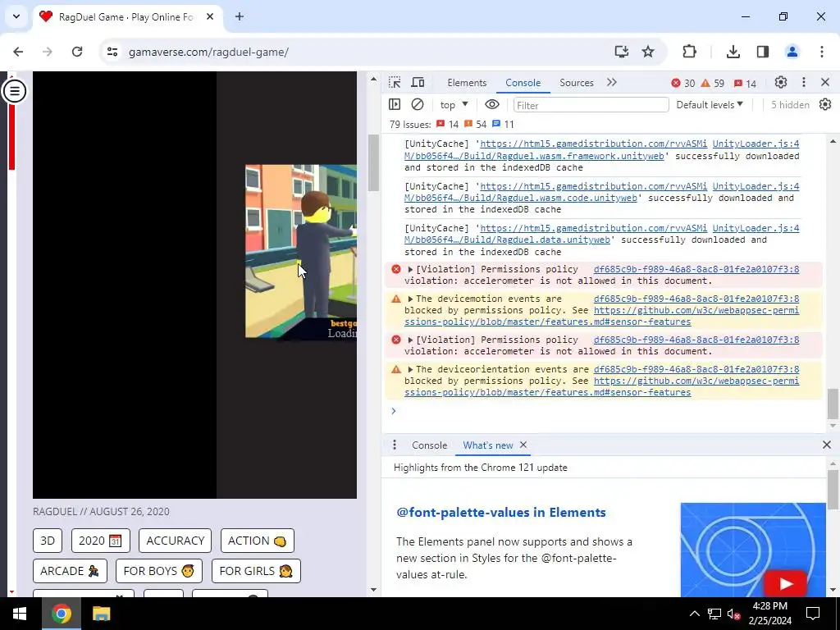Expand the second accelerometer violation entry

click(410, 340)
